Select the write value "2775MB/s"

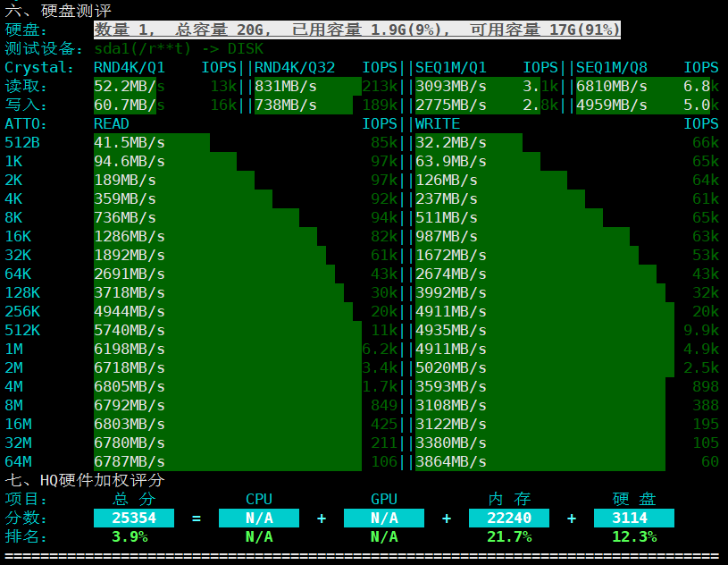click(451, 105)
